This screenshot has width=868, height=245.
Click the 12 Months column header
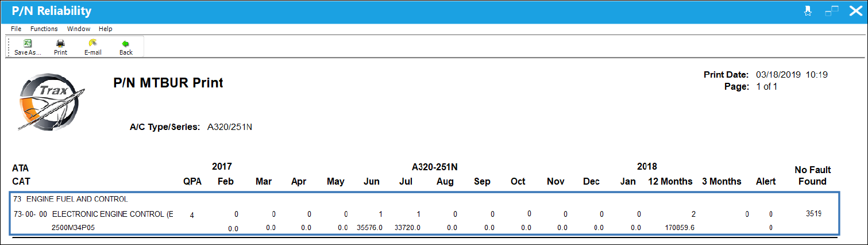click(670, 181)
